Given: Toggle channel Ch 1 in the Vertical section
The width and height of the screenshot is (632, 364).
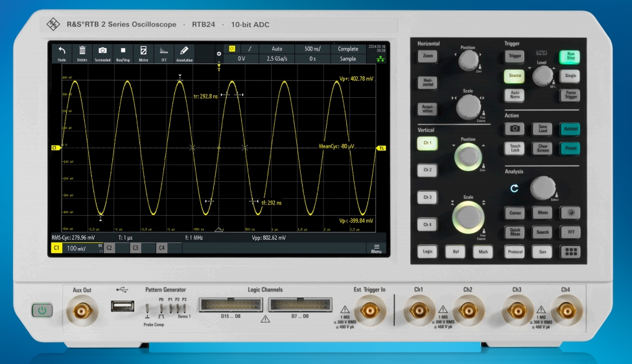Looking at the screenshot, I should (x=427, y=142).
